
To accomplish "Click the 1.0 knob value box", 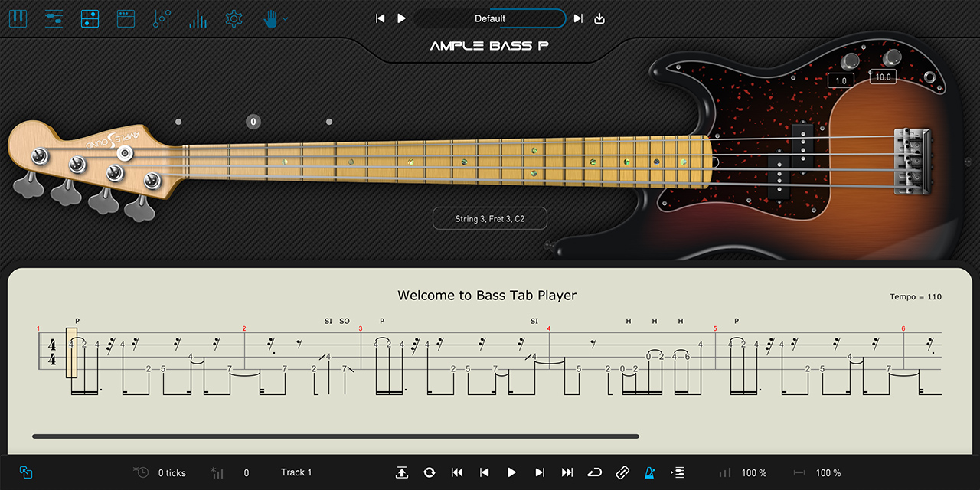I will (x=841, y=80).
